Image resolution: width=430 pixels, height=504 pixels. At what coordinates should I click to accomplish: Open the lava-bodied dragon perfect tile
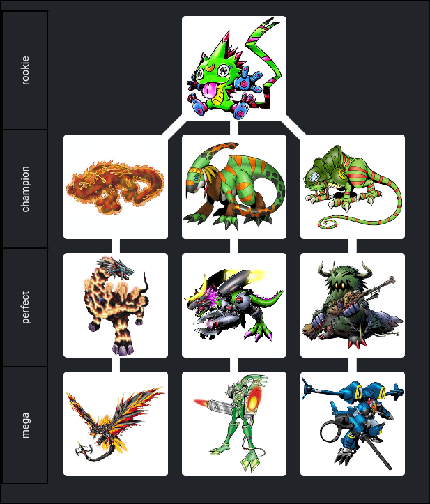coord(116,305)
